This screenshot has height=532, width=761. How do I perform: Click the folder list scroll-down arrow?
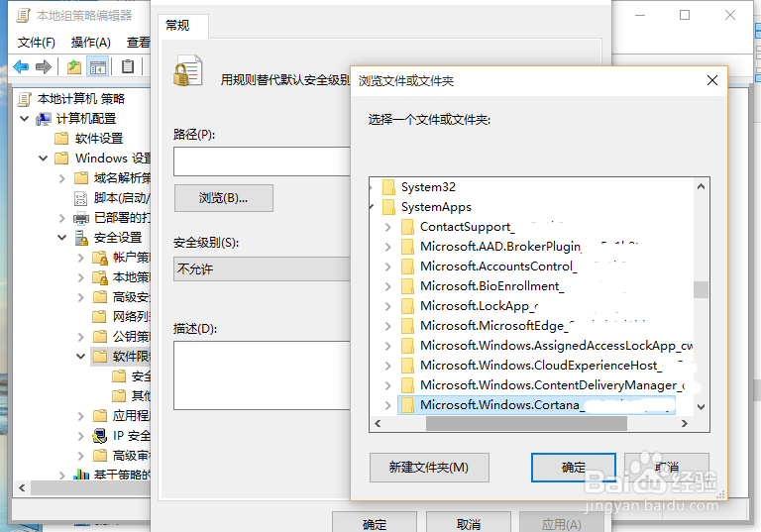701,407
